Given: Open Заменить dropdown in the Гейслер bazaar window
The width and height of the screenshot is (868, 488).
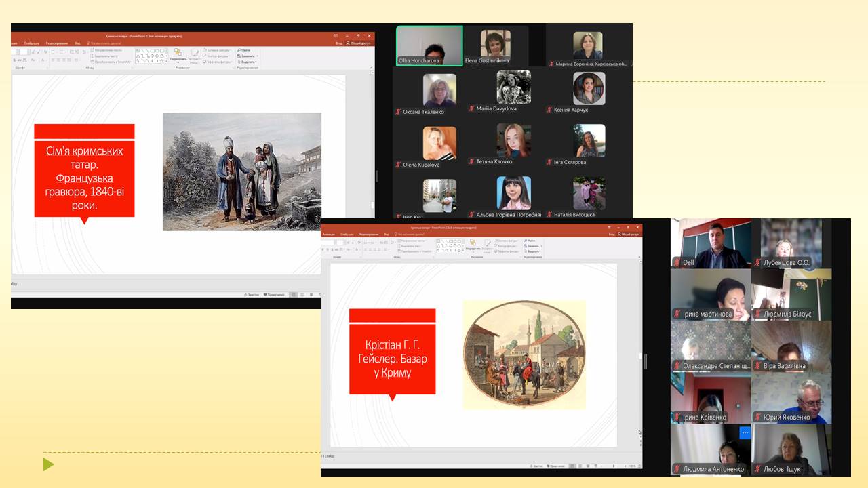Looking at the screenshot, I should click(x=532, y=246).
